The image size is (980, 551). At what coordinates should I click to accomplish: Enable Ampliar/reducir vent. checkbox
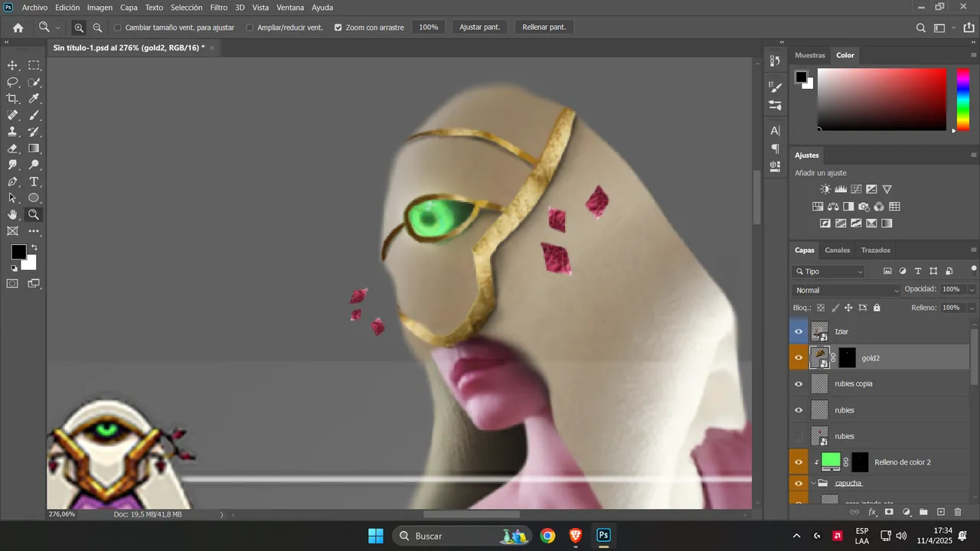[250, 28]
